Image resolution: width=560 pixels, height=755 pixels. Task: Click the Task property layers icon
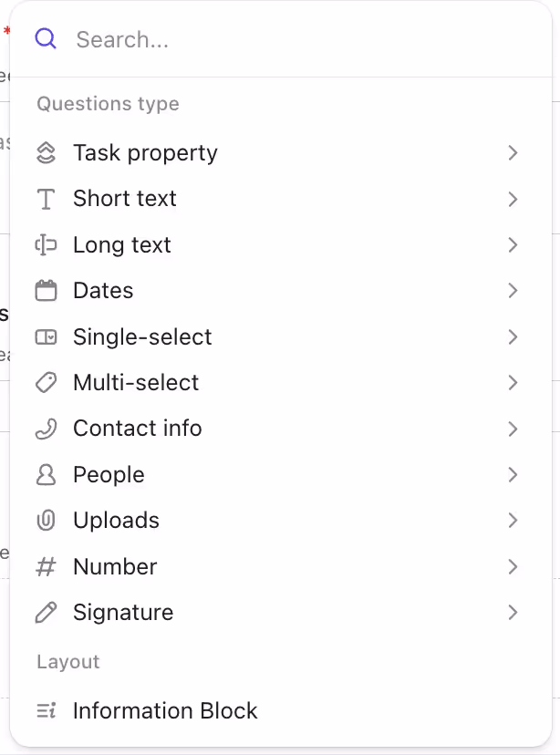[x=46, y=152]
